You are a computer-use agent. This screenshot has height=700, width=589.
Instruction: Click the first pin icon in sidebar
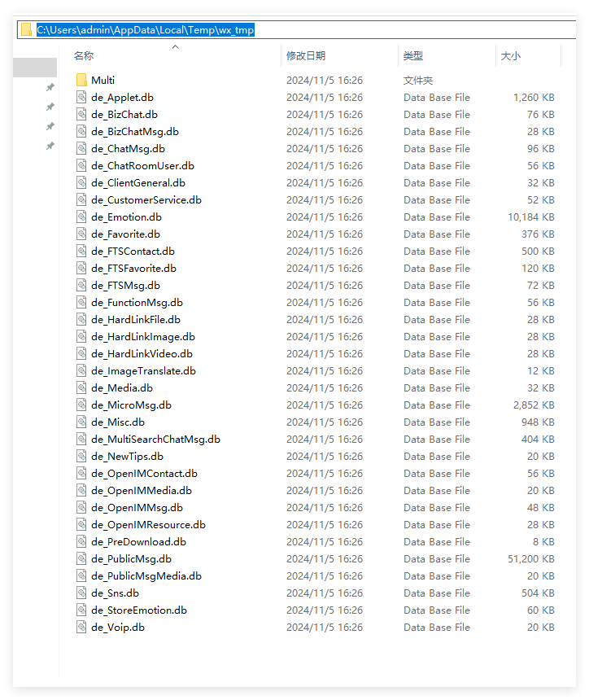pos(50,87)
